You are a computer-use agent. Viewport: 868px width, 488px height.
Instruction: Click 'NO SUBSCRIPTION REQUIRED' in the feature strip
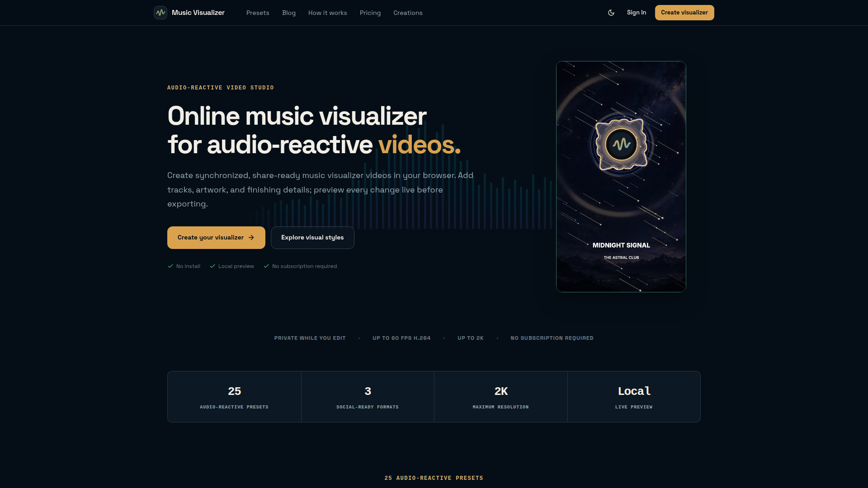(x=552, y=338)
